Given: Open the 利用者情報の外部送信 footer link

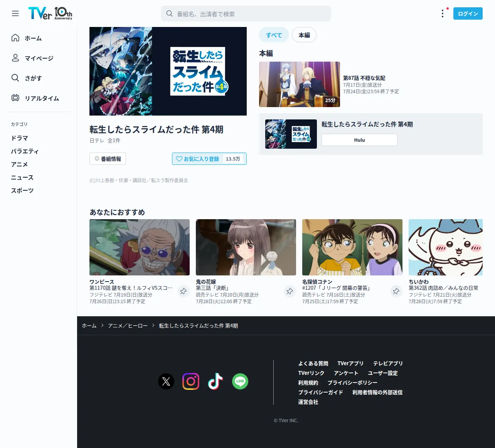Looking at the screenshot, I should pyautogui.click(x=377, y=392).
